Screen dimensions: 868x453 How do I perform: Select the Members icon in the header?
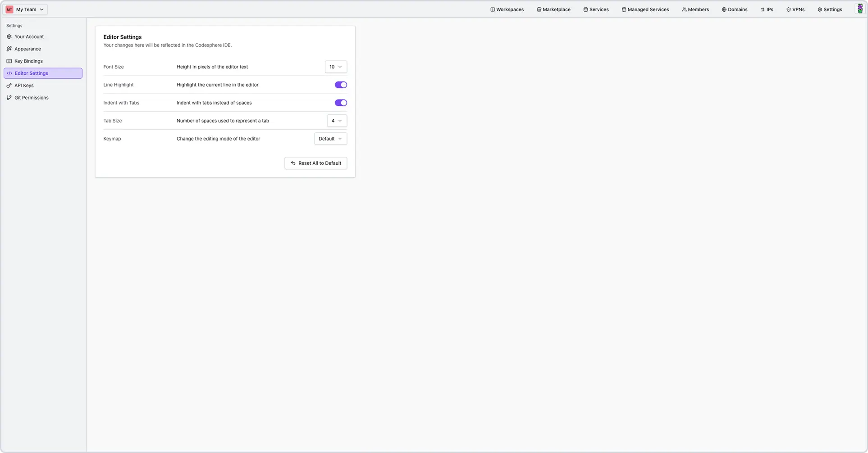[684, 9]
